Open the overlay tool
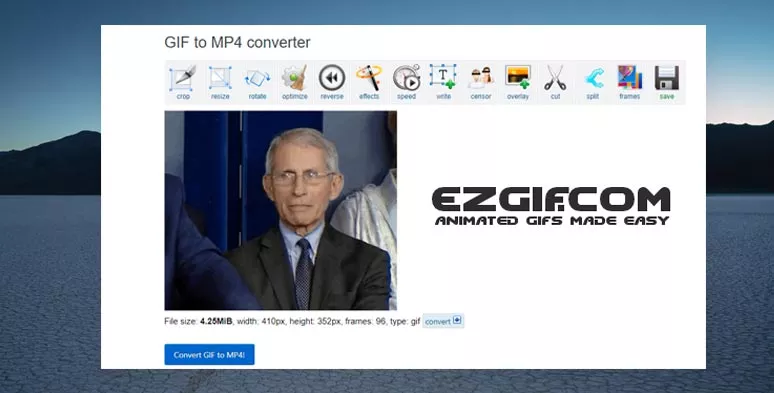Viewport: 774px width, 393px height. 518,82
